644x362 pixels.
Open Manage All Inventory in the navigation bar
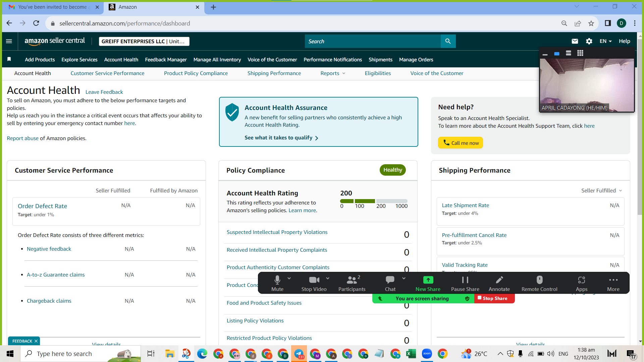coord(217,59)
